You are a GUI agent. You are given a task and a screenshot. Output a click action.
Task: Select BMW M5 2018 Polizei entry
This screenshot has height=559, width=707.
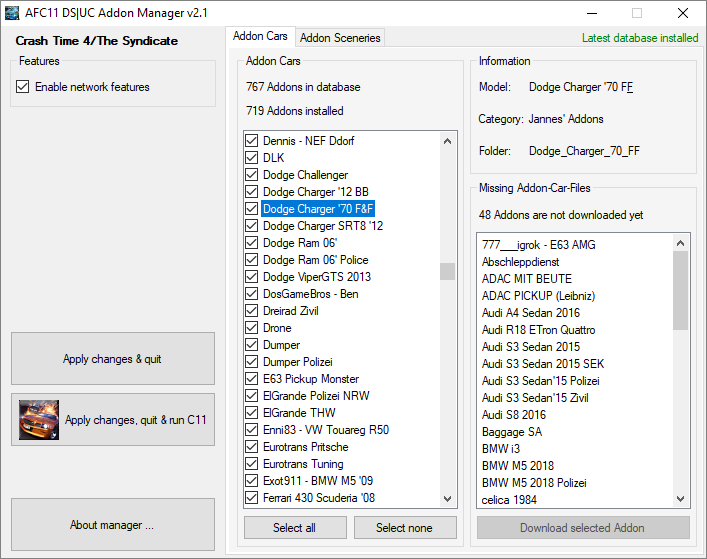click(x=534, y=482)
